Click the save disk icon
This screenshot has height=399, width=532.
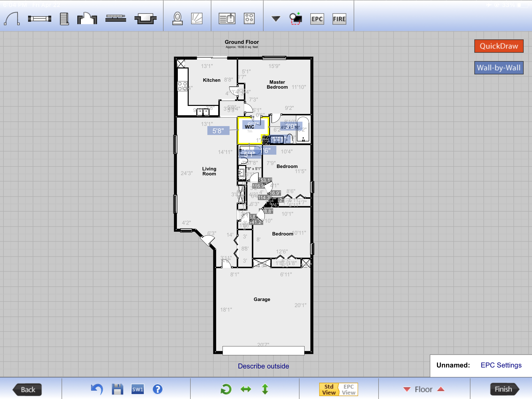[x=117, y=389]
